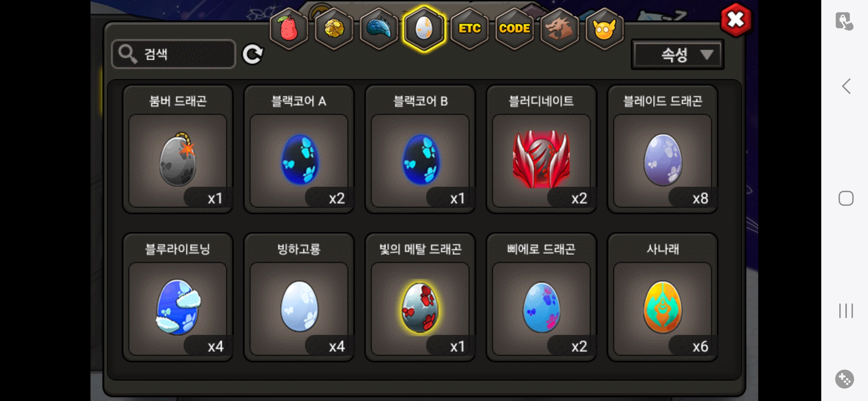Screen dimensions: 868x401
Task: Select the 붐버 드래곤 bomb egg
Action: click(x=178, y=150)
